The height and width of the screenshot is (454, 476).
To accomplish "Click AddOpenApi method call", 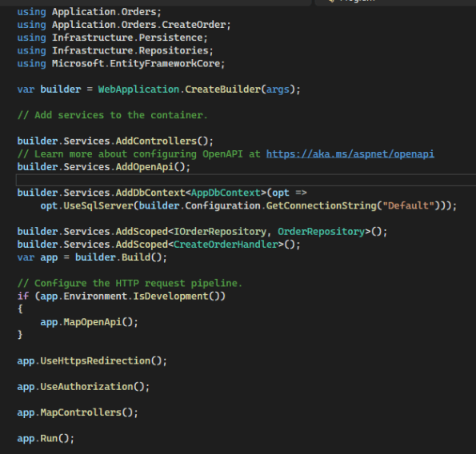I will point(145,167).
